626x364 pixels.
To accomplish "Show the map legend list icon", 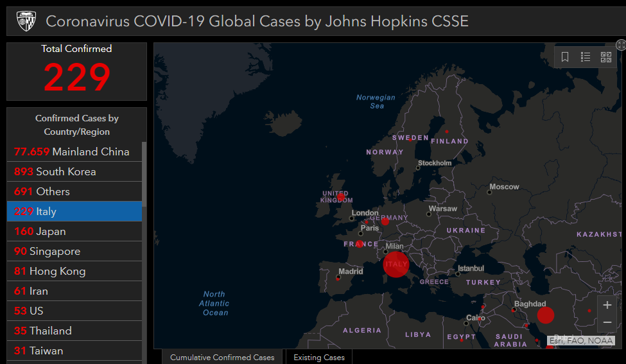I will pyautogui.click(x=586, y=57).
